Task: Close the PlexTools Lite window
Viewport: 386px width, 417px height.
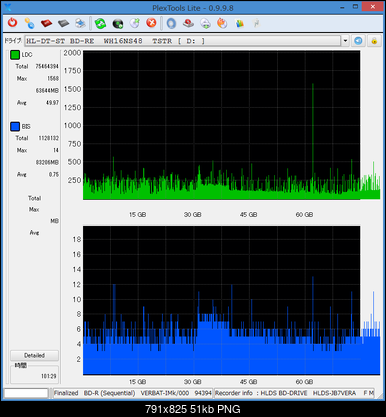Action: [x=373, y=7]
